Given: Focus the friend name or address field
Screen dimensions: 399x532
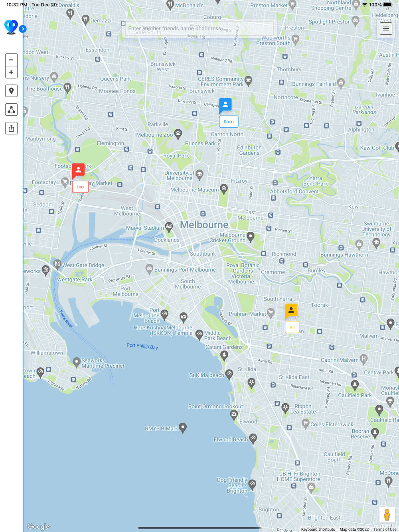Looking at the screenshot, I should click(199, 28).
